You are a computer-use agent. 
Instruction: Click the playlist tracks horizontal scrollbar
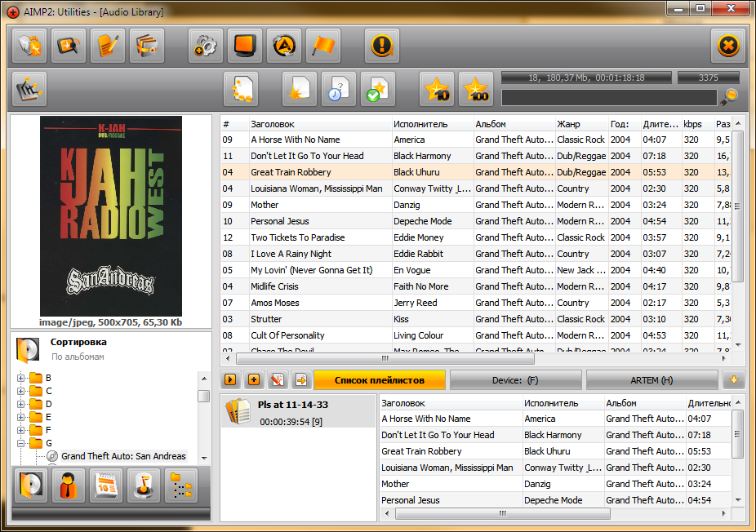pos(503,514)
